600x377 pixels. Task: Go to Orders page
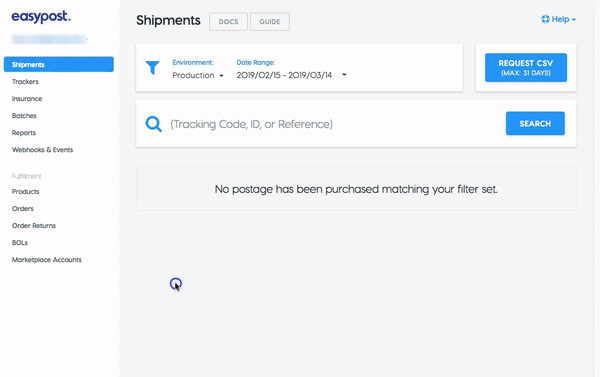coord(23,209)
